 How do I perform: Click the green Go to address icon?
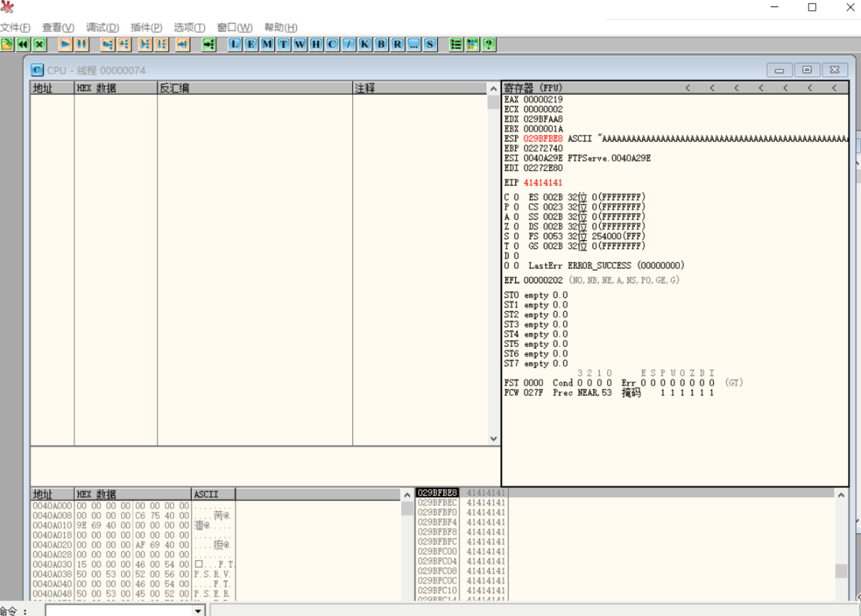[x=208, y=44]
